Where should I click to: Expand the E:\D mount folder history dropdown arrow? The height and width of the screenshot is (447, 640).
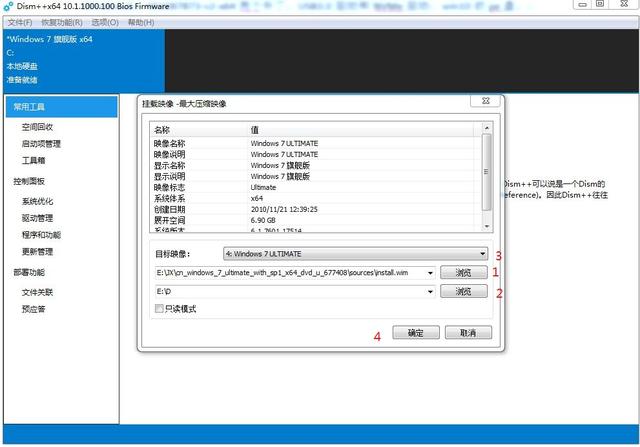(x=430, y=291)
